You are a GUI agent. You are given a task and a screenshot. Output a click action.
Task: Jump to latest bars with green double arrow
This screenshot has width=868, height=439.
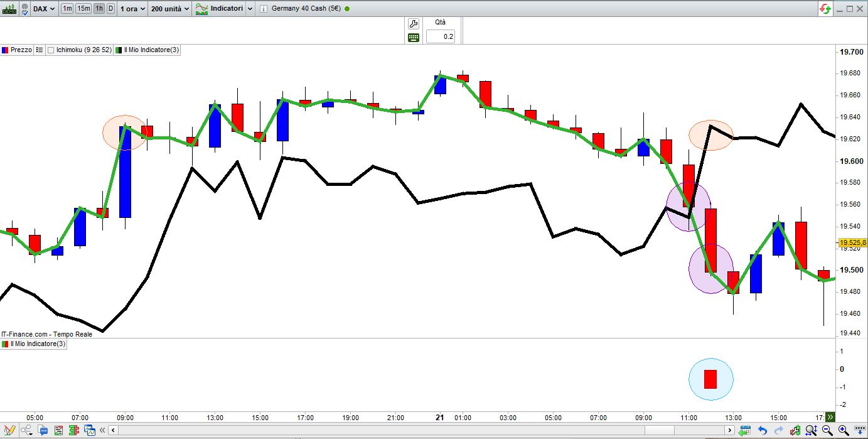830,417
